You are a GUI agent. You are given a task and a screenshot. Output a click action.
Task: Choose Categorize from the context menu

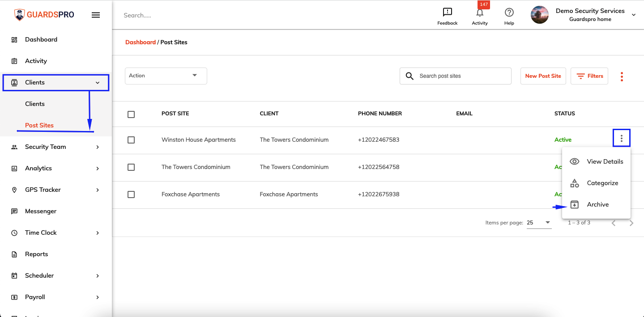(596, 183)
